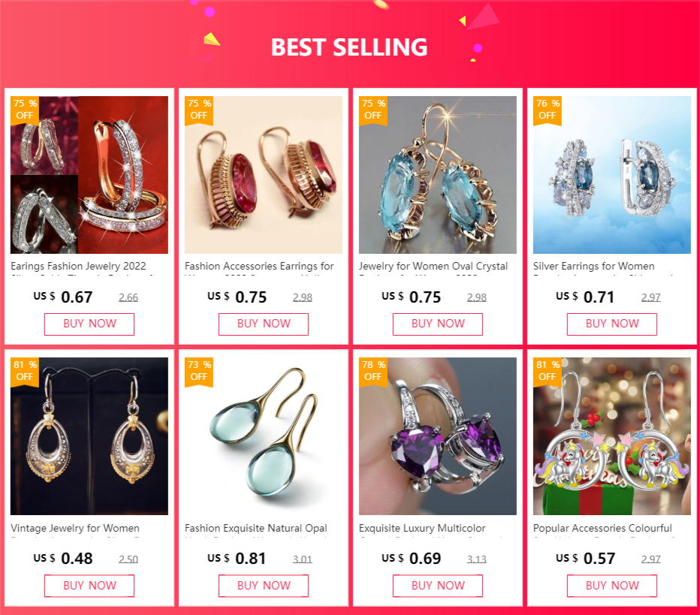Open the gold hoop earrings product image
The image size is (700, 615).
[x=89, y=175]
